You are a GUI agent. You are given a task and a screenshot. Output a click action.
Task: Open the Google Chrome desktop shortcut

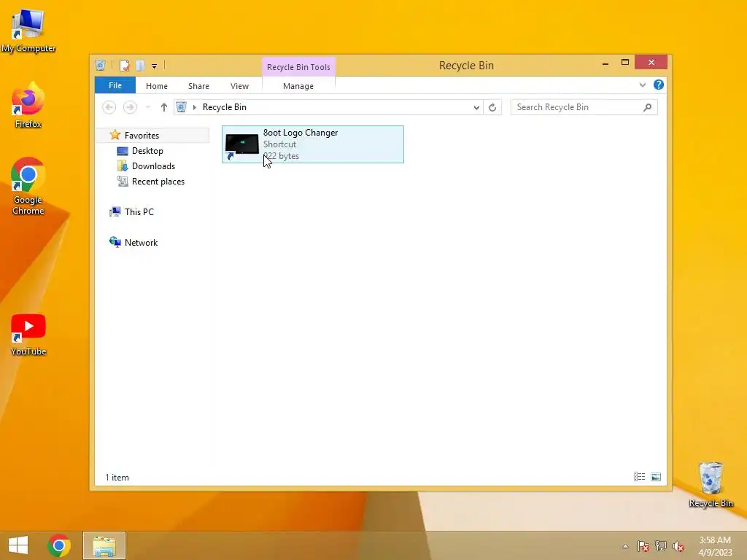pos(28,186)
